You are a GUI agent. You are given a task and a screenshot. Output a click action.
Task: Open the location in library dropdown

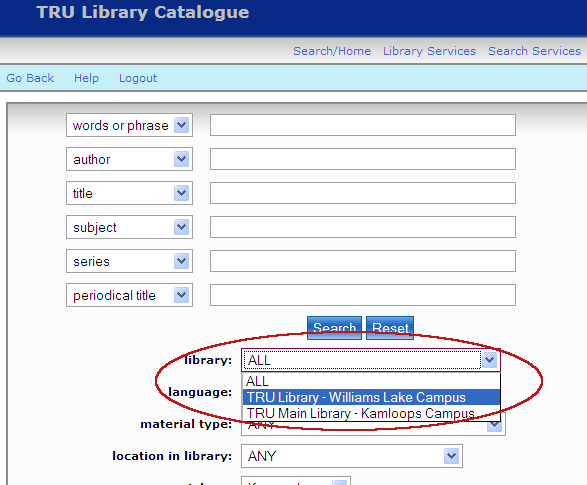pyautogui.click(x=352, y=456)
